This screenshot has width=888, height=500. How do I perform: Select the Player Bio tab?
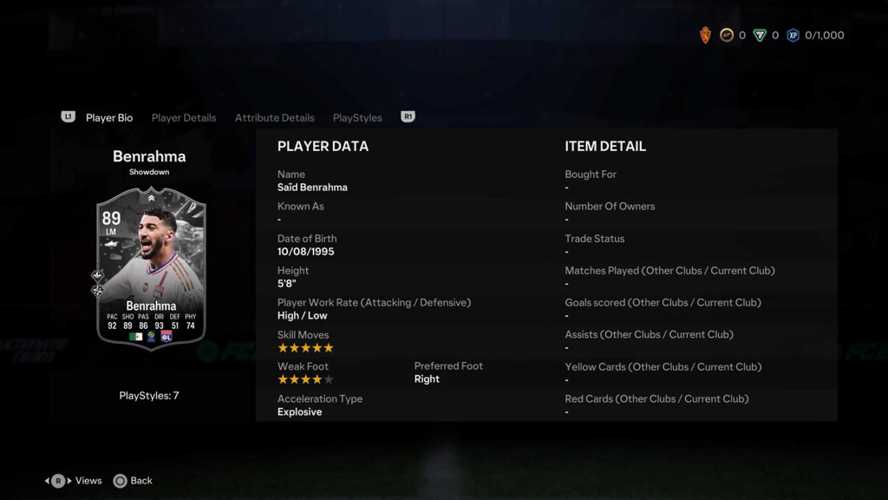pos(109,118)
